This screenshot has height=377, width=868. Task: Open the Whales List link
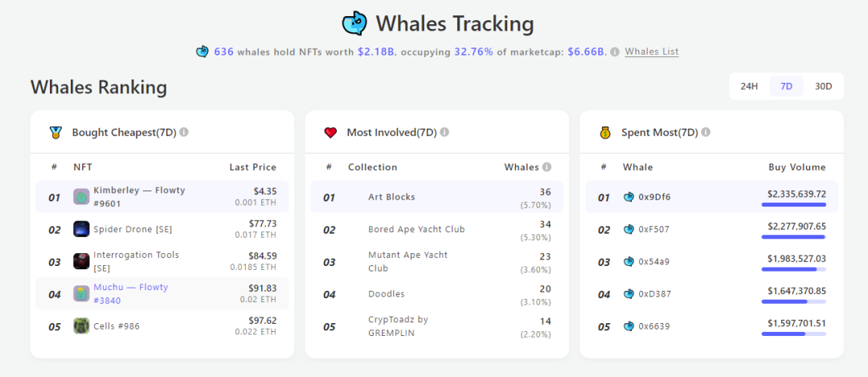[x=651, y=51]
